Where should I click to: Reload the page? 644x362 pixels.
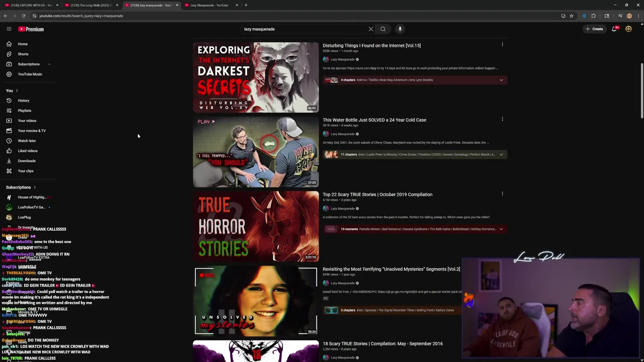pos(24,16)
